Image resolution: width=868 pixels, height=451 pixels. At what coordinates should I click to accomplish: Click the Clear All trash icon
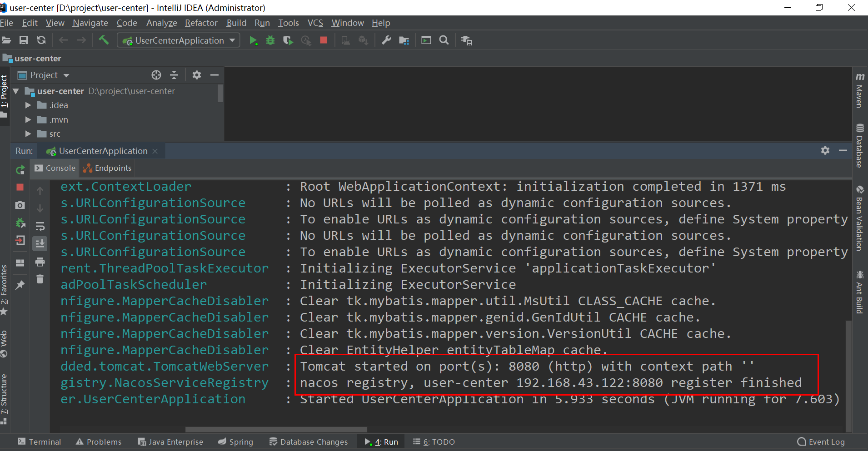click(40, 279)
